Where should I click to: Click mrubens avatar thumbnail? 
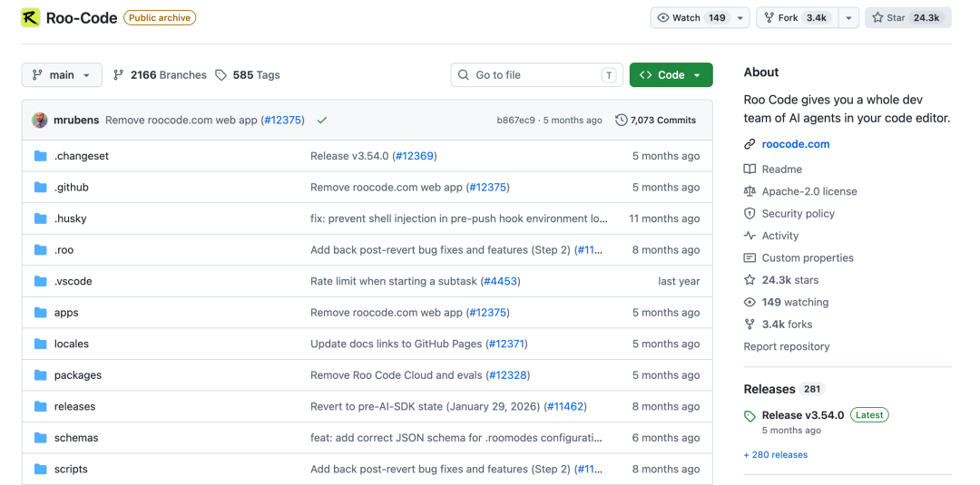40,120
